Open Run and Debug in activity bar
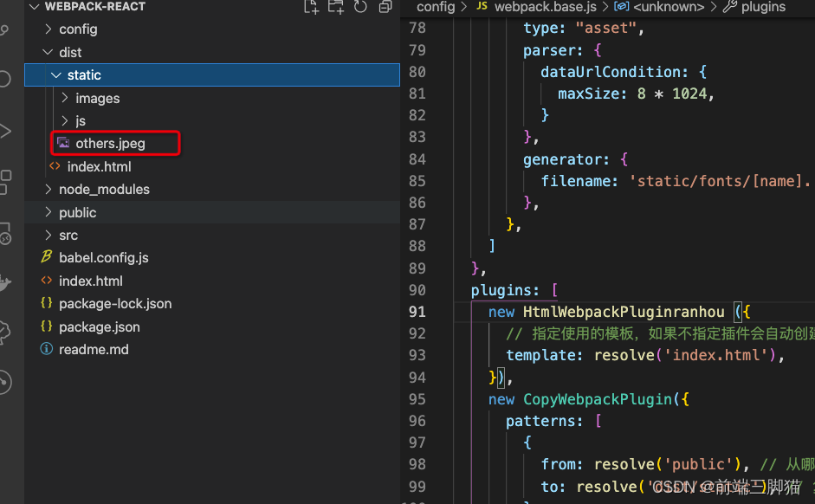 click(x=5, y=131)
